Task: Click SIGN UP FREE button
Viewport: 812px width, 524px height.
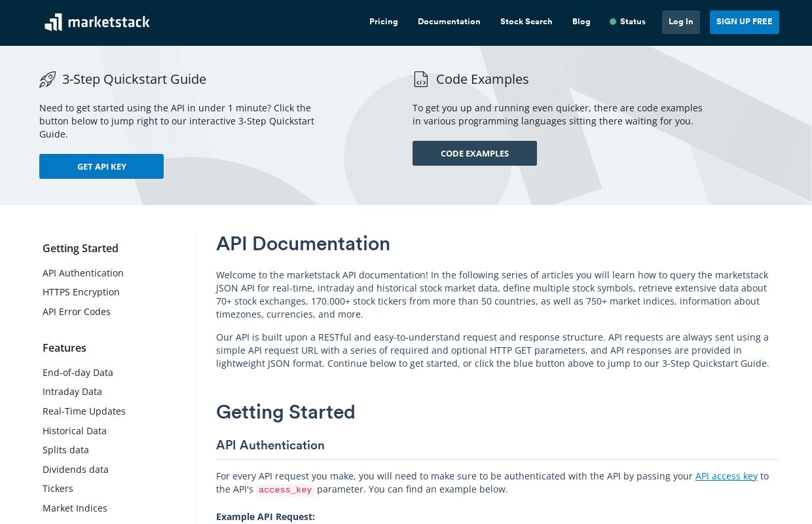Action: (745, 22)
